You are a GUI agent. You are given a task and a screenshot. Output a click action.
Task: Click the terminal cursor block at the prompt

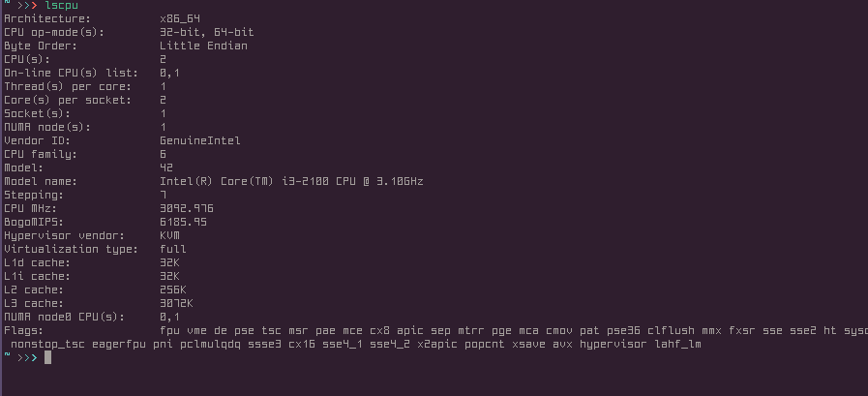pos(47,358)
